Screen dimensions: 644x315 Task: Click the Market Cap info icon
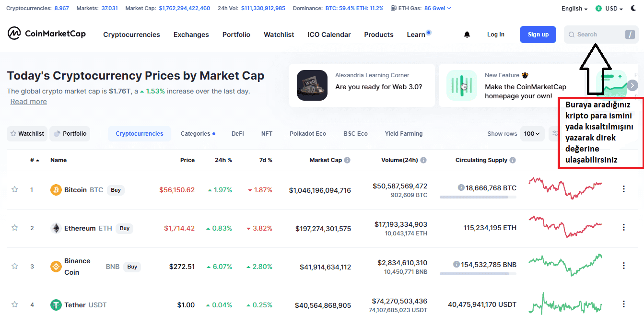point(347,160)
